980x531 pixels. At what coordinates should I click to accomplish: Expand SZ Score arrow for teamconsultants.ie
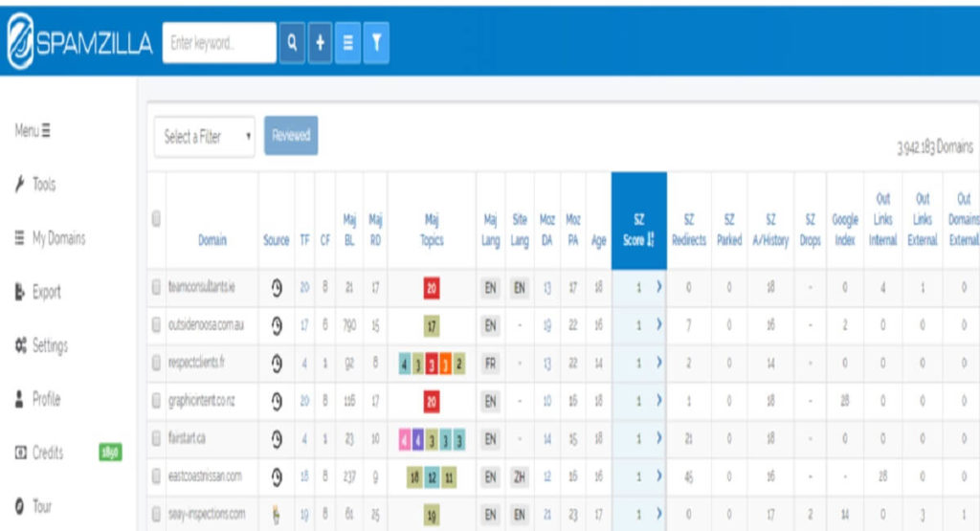tap(658, 287)
